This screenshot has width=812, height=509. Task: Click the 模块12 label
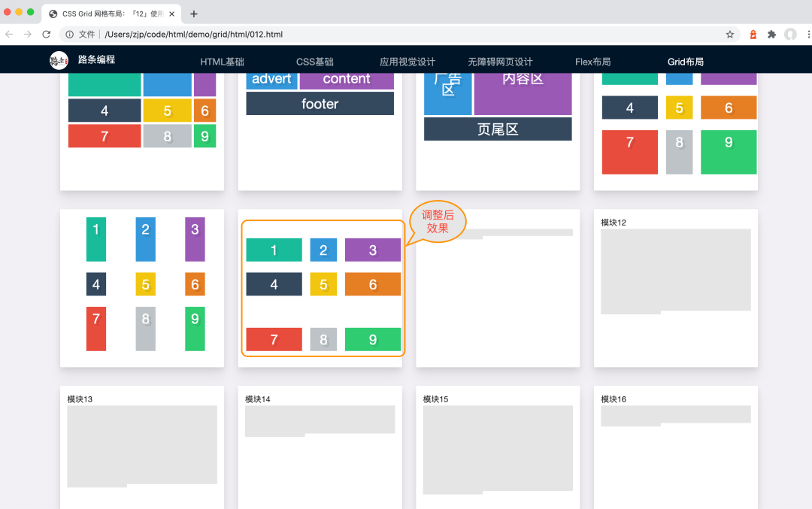(614, 223)
